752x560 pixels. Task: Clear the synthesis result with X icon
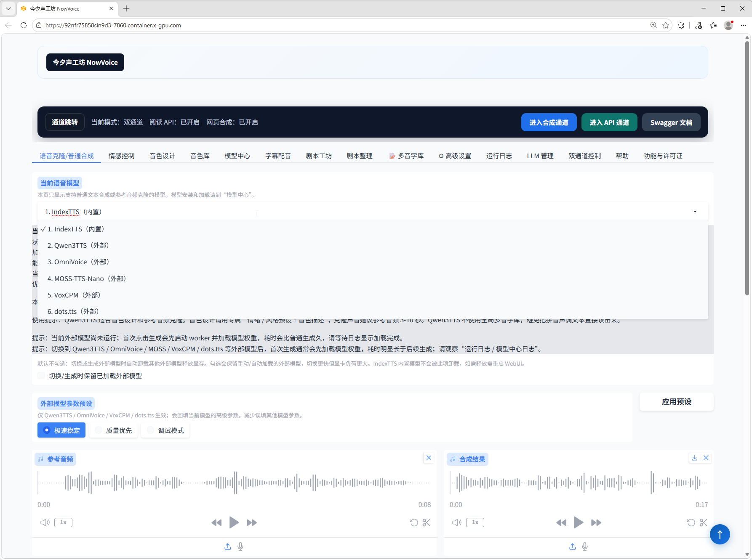pyautogui.click(x=706, y=458)
